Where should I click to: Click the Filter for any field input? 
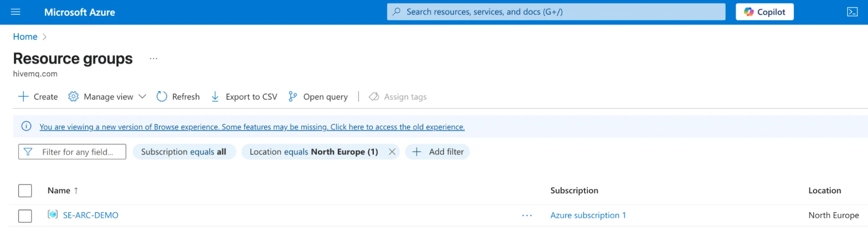coord(72,152)
